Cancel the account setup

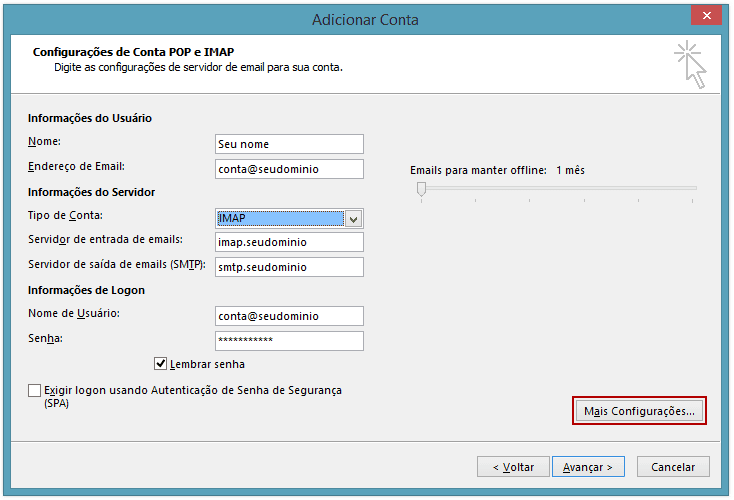tap(673, 467)
